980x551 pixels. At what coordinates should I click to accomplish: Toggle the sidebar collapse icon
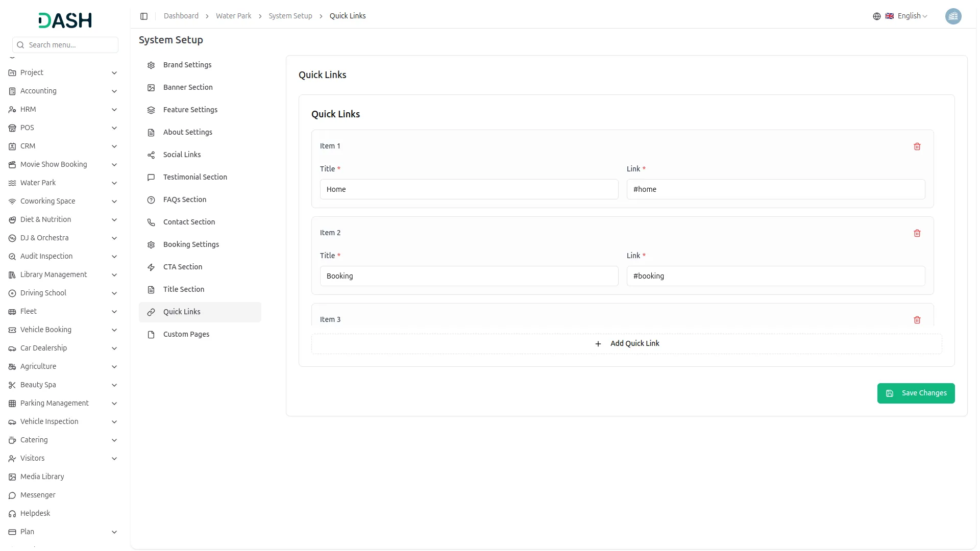click(144, 16)
